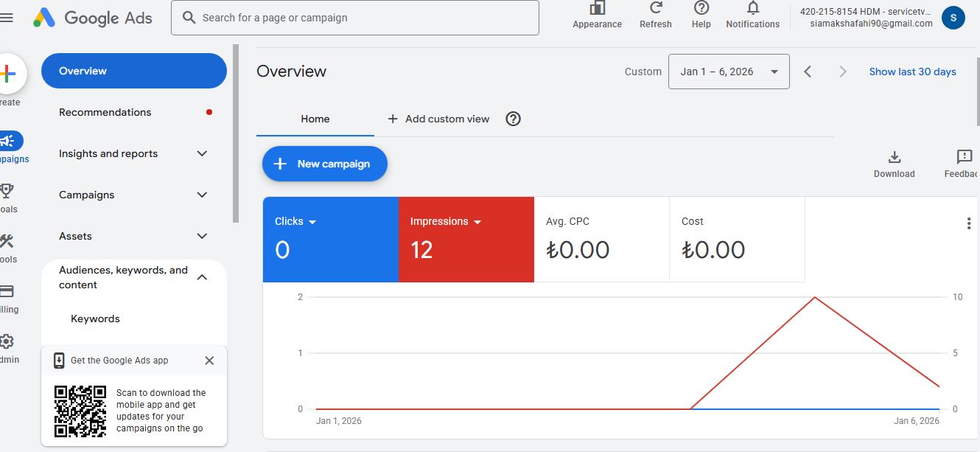Open the Jan 1 – 6, 2026 date dropdown
980x452 pixels.
[x=728, y=72]
